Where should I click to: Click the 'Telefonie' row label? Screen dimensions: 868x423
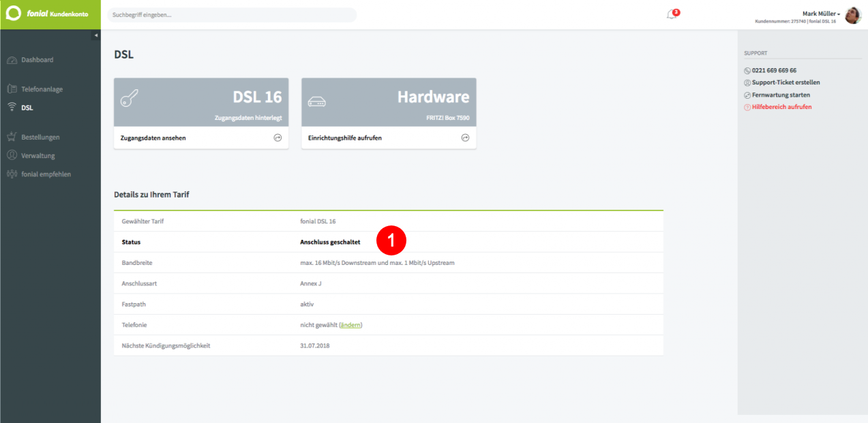134,325
